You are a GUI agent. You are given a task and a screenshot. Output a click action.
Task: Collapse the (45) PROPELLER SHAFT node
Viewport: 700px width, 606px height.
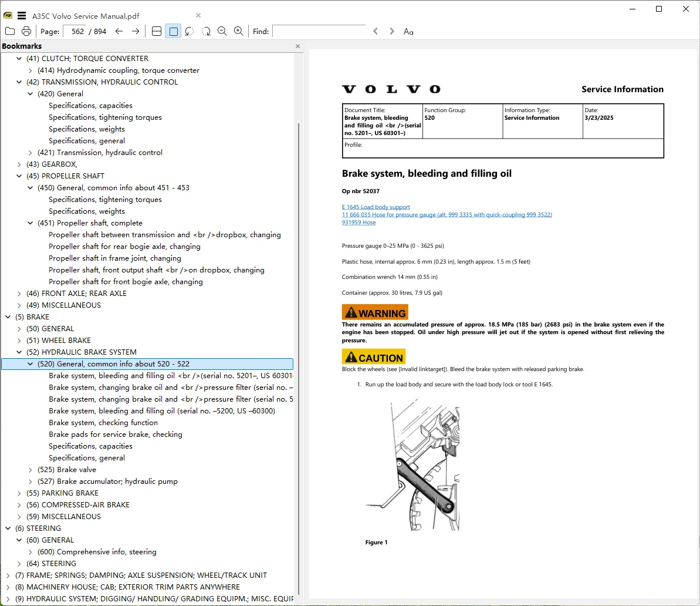19,176
